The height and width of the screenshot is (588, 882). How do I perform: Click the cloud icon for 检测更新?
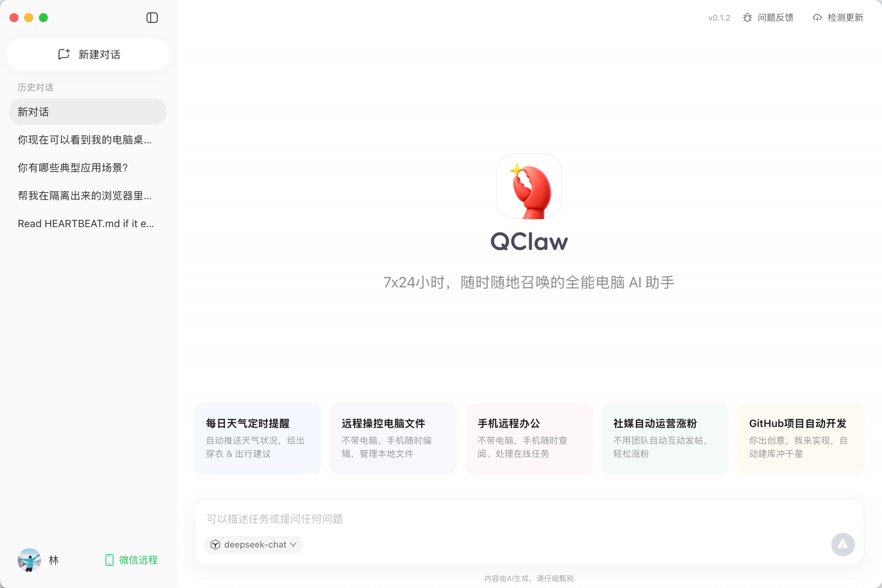click(817, 18)
